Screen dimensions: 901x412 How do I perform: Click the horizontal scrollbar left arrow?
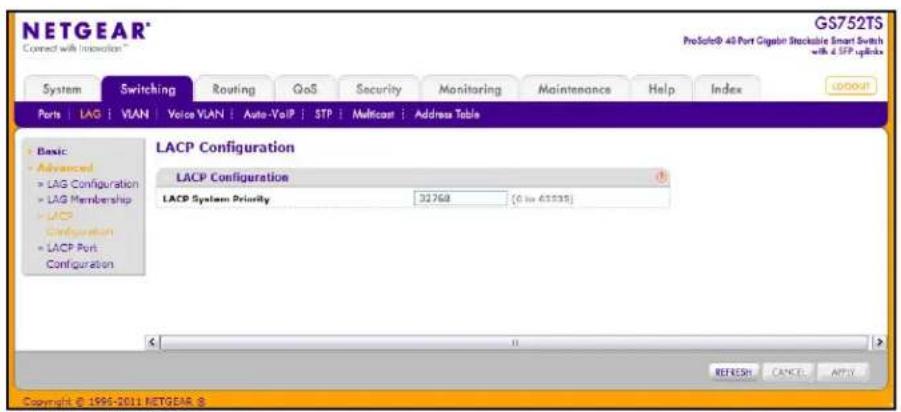click(x=152, y=342)
